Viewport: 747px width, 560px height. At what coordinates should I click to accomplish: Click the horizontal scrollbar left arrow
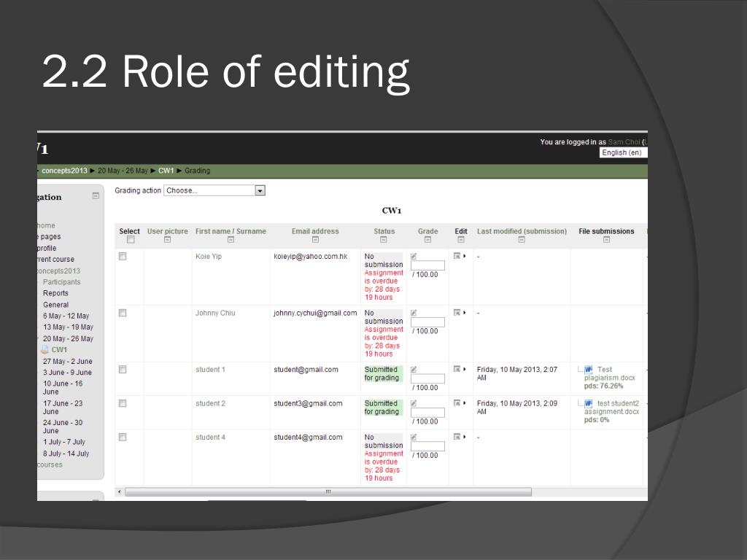point(119,492)
